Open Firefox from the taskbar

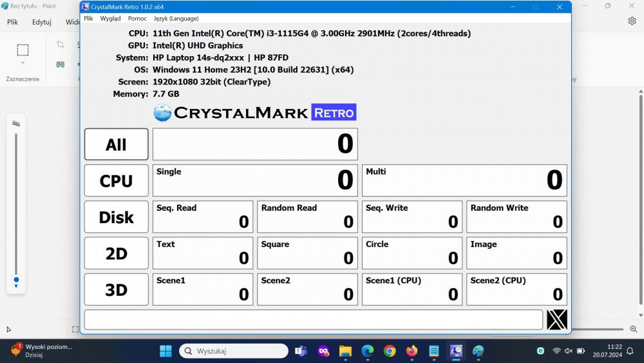pos(412,351)
